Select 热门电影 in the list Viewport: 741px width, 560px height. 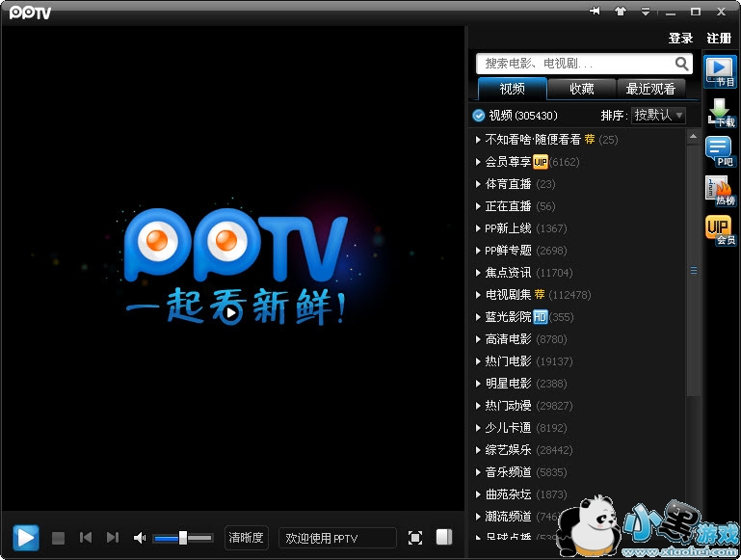pyautogui.click(x=509, y=361)
